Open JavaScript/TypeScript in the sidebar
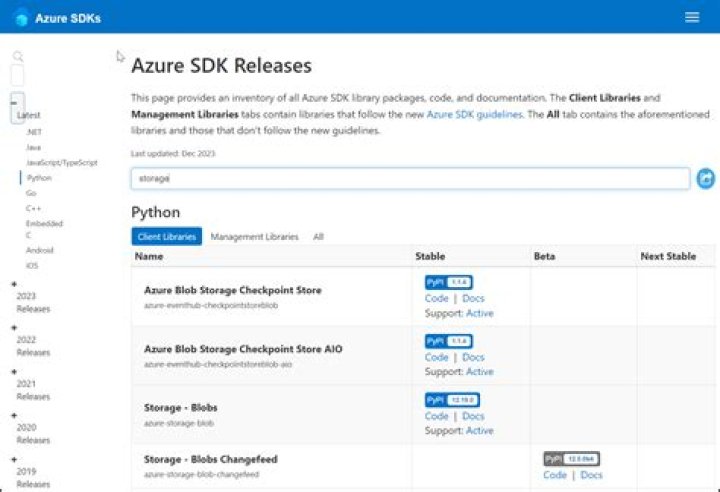The image size is (720, 492). coord(62,163)
